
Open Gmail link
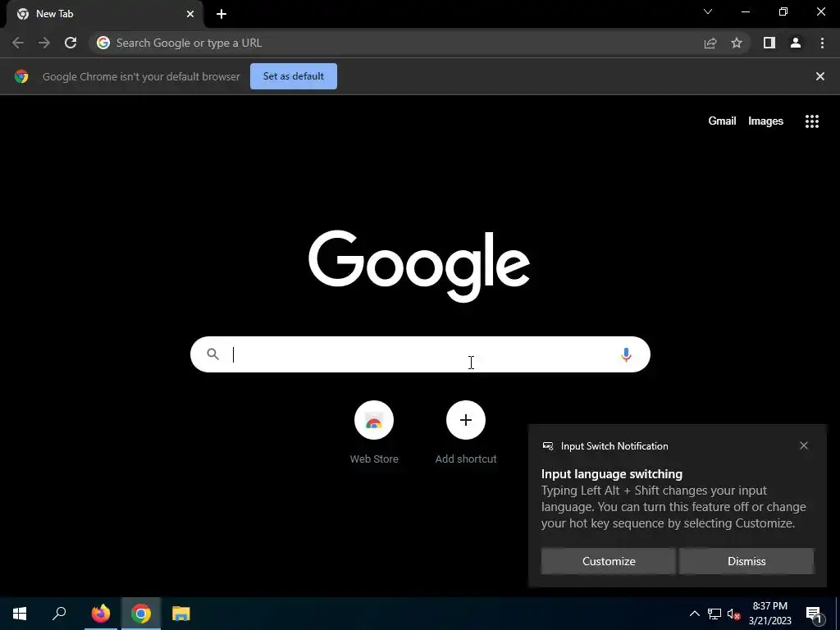[x=722, y=121]
